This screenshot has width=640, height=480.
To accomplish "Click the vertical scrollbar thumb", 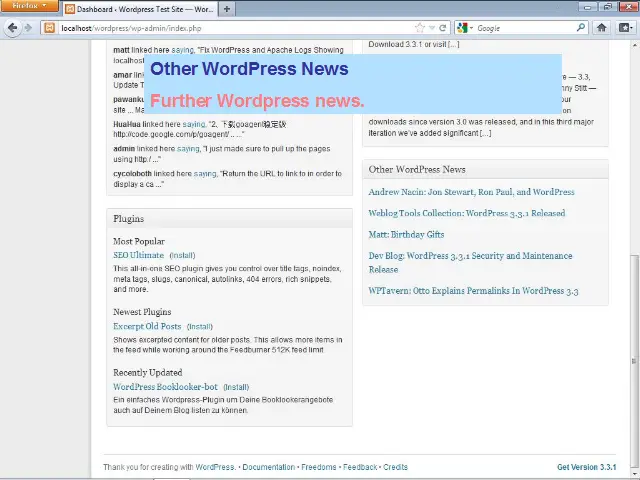I will 634,363.
